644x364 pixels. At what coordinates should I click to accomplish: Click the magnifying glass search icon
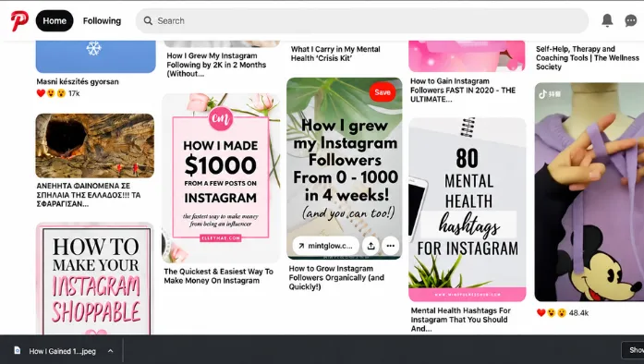tap(148, 21)
